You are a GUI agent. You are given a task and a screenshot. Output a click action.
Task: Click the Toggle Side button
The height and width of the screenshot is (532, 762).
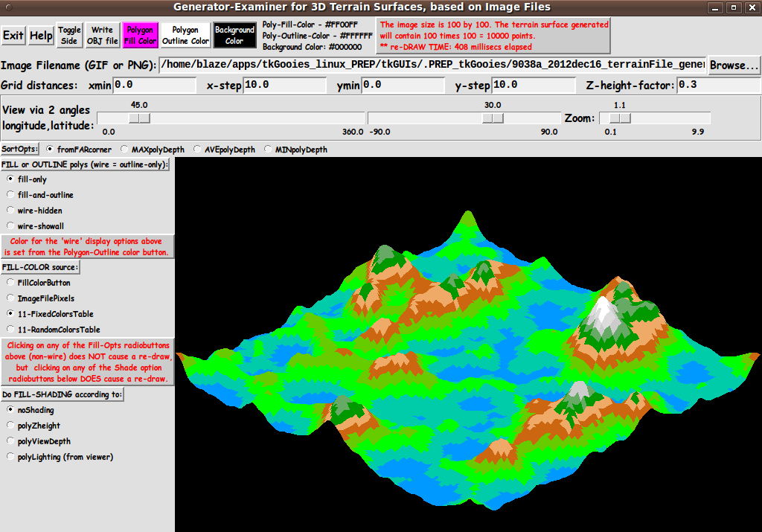[x=69, y=36]
